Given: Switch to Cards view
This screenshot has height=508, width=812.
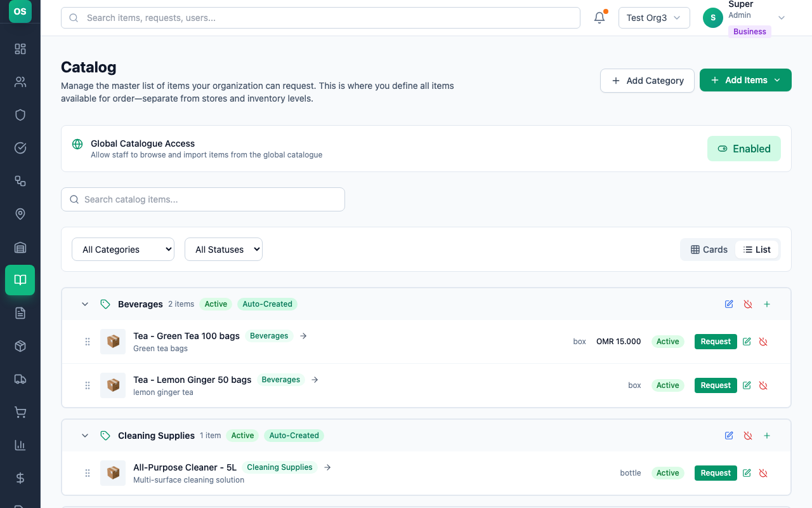Looking at the screenshot, I should 709,250.
